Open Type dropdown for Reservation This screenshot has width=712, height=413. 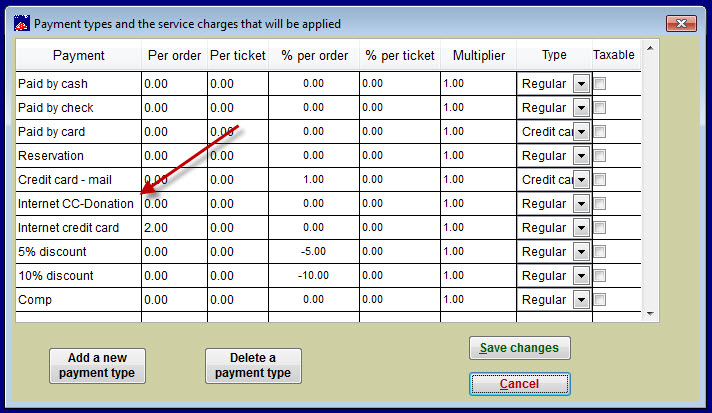581,156
